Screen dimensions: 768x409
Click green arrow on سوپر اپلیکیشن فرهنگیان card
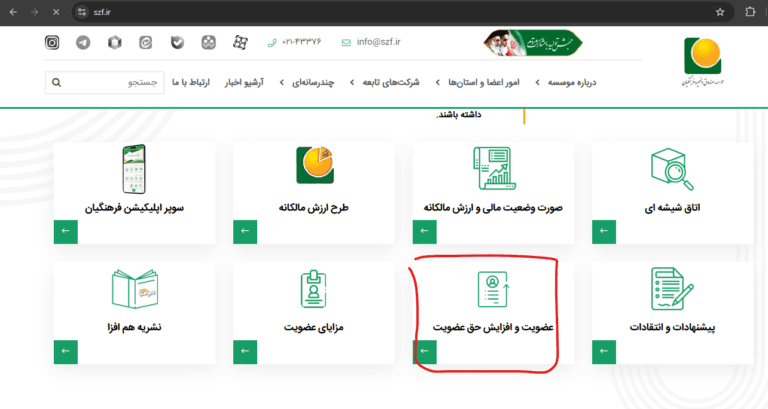(66, 232)
